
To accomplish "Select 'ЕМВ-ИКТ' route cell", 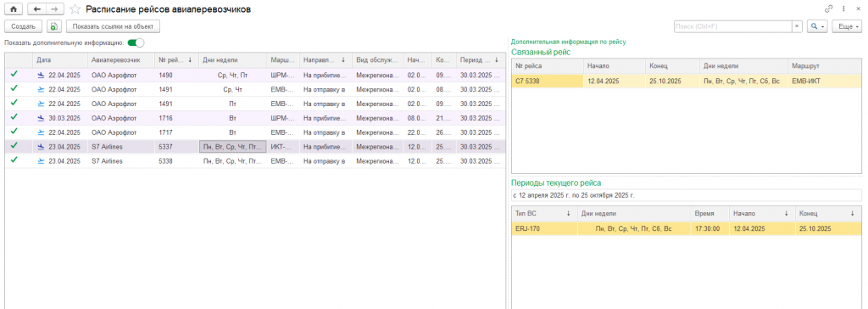I will 825,81.
